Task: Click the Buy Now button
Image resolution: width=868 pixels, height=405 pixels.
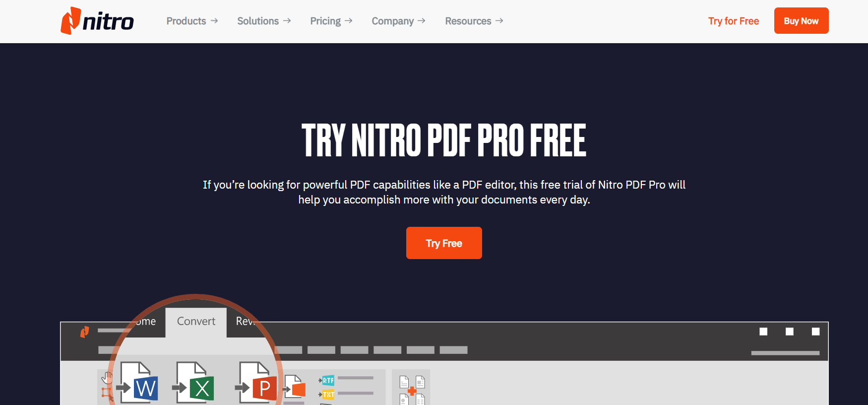Action: click(x=801, y=21)
